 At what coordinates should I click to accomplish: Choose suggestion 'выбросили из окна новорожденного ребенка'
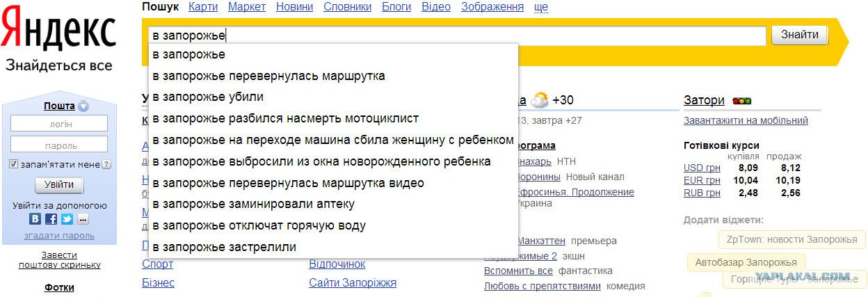(333, 161)
